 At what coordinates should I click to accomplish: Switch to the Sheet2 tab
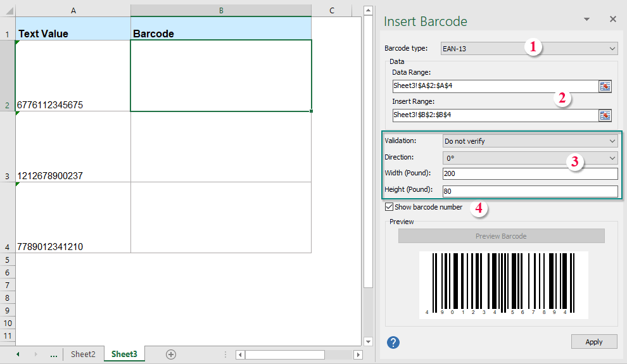pyautogui.click(x=83, y=355)
